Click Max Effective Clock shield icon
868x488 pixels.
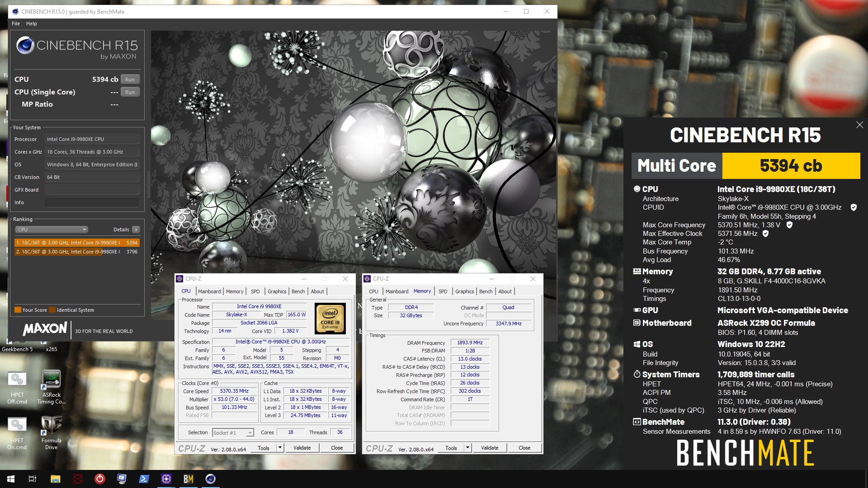[766, 234]
